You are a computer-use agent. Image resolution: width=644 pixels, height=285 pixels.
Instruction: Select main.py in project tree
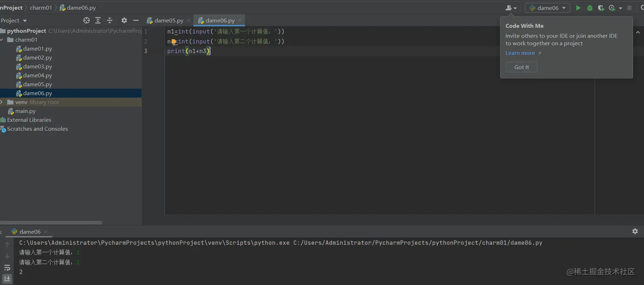26,111
